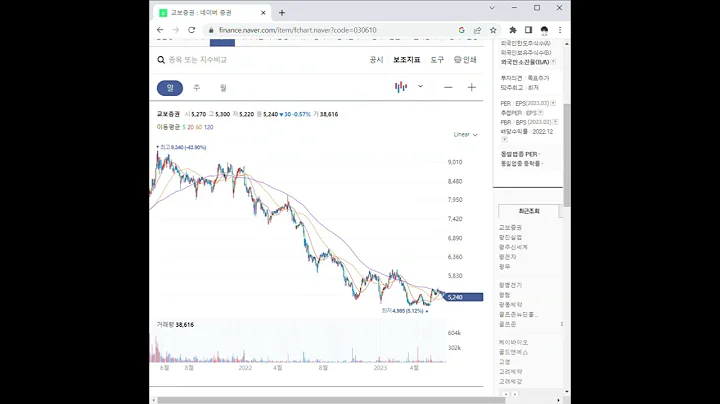Open the Chrome profile avatar

[x=544, y=30]
